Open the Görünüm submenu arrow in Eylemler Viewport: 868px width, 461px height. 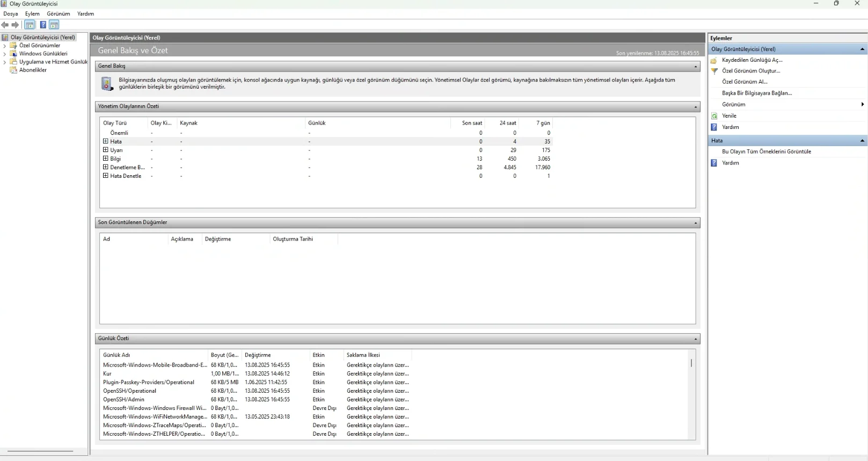click(x=862, y=104)
